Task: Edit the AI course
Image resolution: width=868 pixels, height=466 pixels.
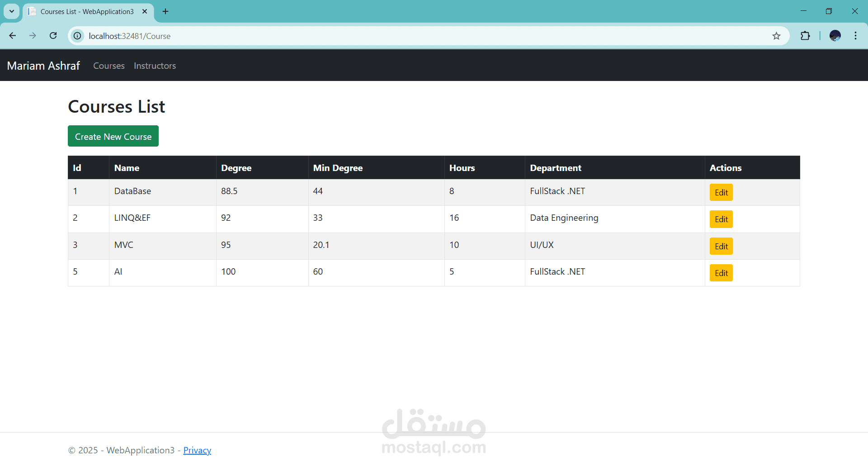Action: (721, 273)
